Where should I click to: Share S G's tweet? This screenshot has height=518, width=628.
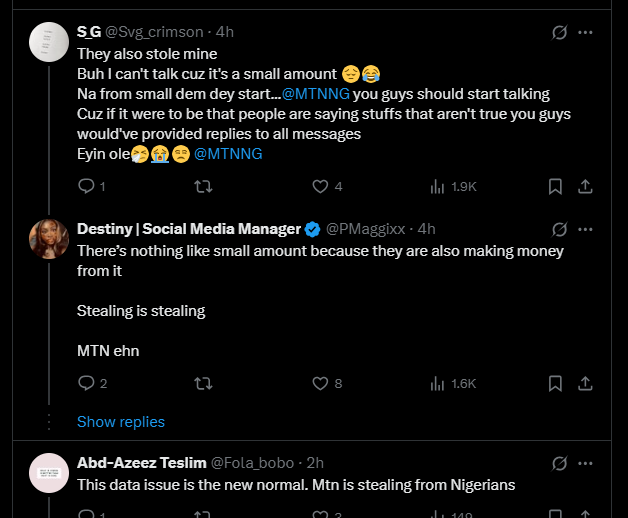(587, 186)
